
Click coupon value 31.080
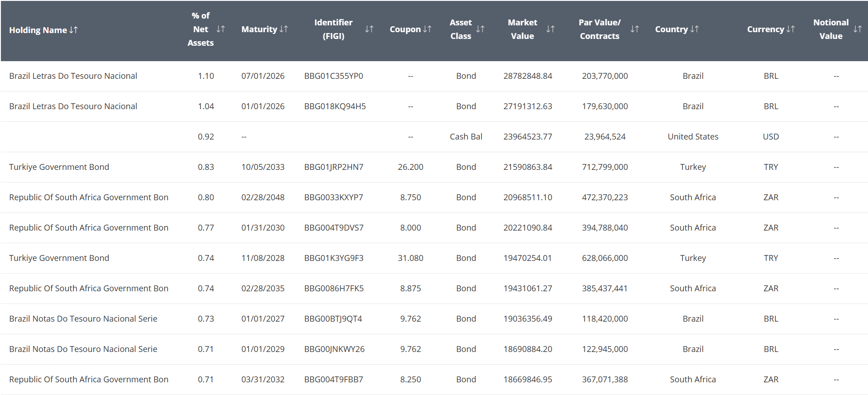(x=410, y=258)
